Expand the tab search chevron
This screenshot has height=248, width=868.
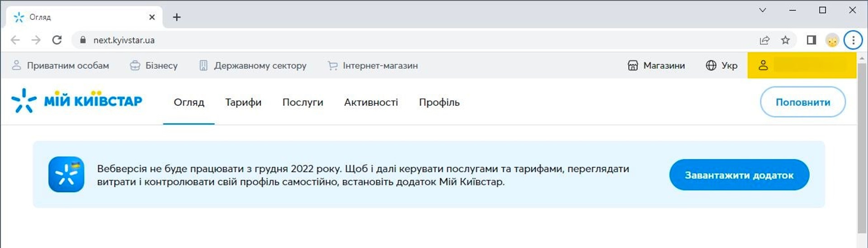763,10
